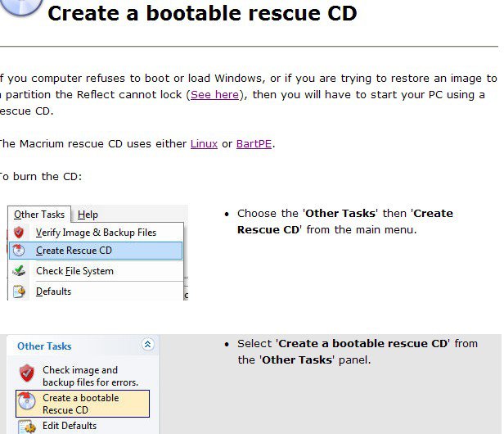The height and width of the screenshot is (434, 504).
Task: Click the red shield Verify Image icon
Action: tap(19, 233)
